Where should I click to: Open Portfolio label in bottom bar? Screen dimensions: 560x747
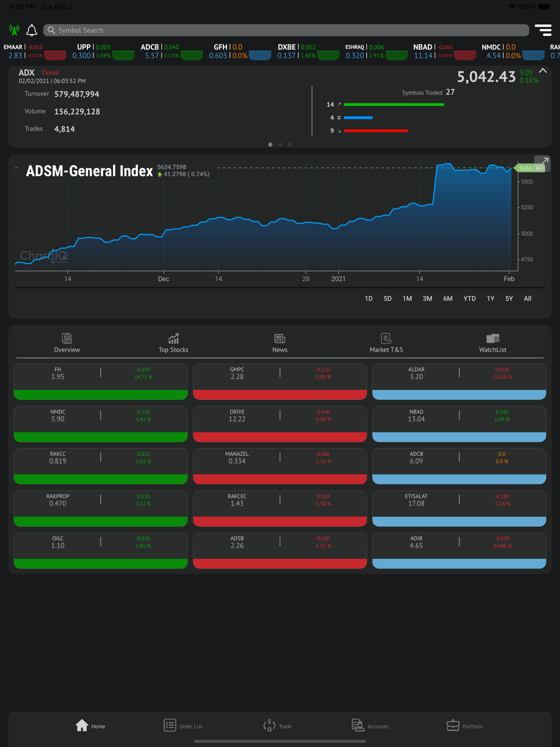coord(473,726)
